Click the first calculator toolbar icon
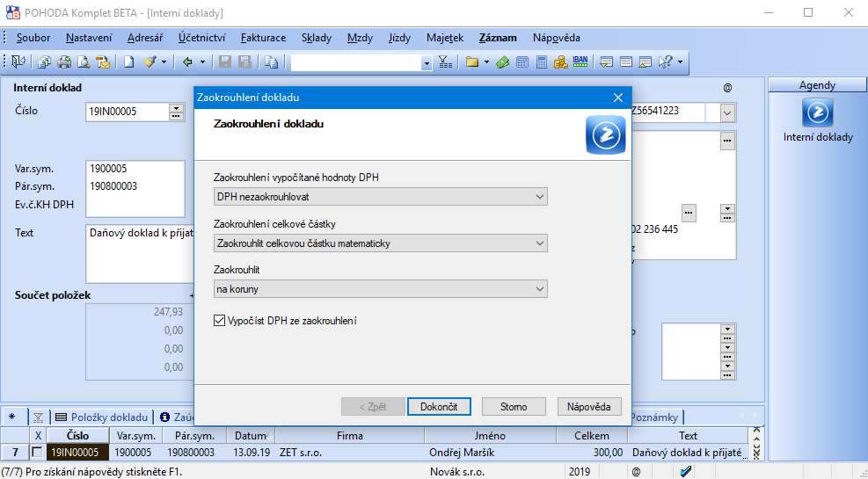 tap(522, 62)
